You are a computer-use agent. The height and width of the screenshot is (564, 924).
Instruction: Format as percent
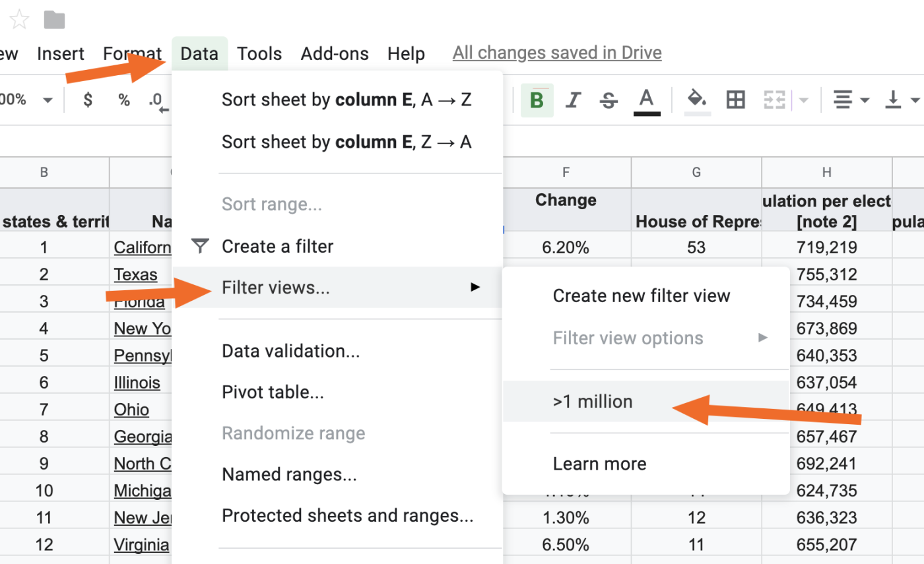pyautogui.click(x=124, y=100)
